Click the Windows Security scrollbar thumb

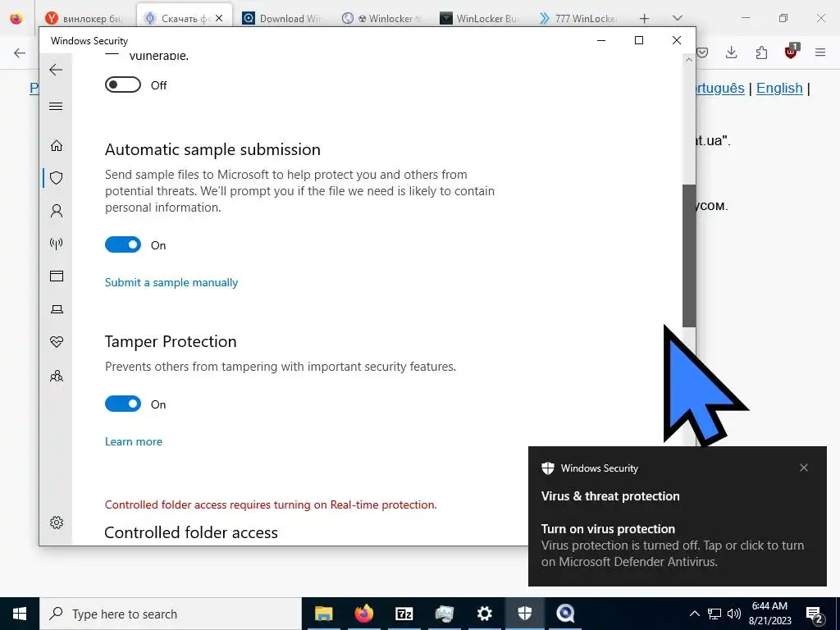click(x=689, y=256)
